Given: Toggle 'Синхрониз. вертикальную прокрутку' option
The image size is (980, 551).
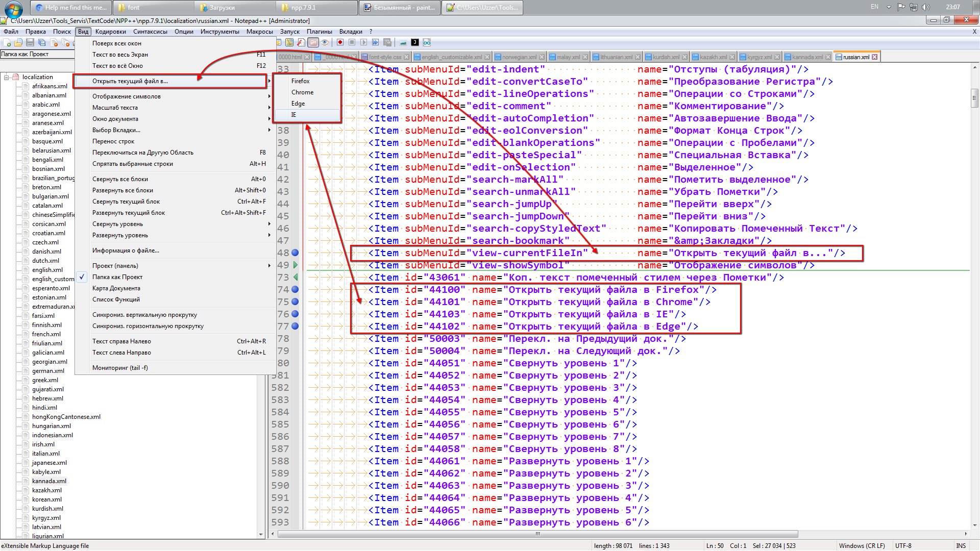Looking at the screenshot, I should (x=175, y=315).
